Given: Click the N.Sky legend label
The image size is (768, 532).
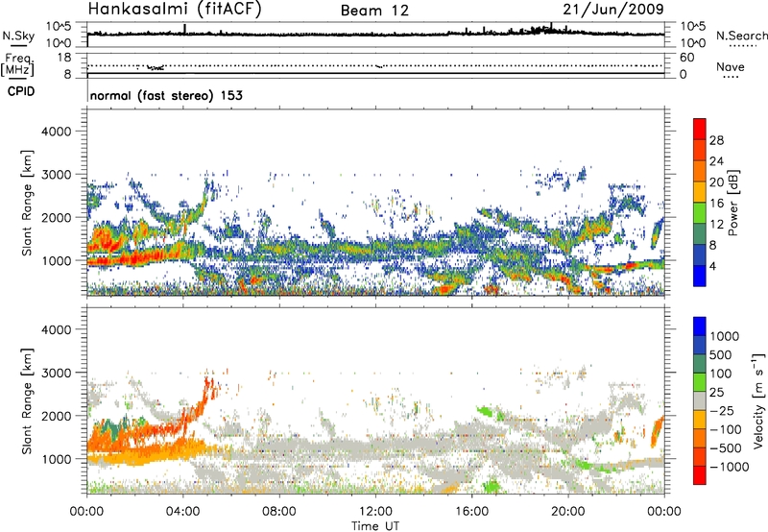Looking at the screenshot, I should click(18, 36).
